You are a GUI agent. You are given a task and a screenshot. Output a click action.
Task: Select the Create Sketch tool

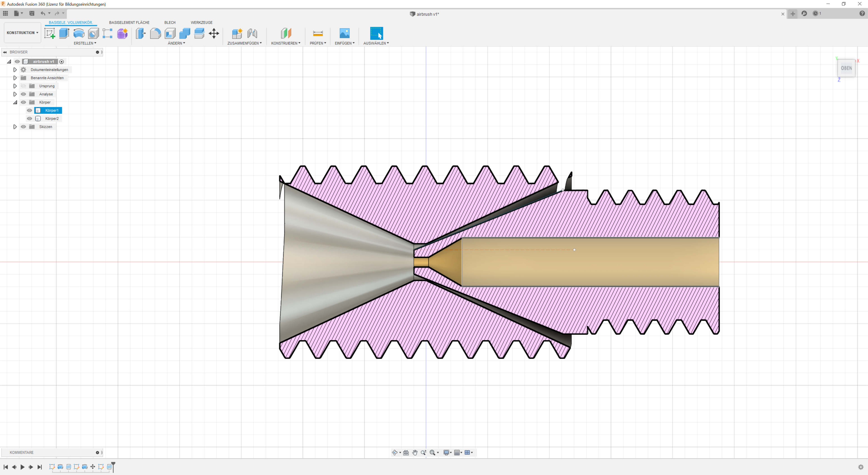[x=50, y=33]
